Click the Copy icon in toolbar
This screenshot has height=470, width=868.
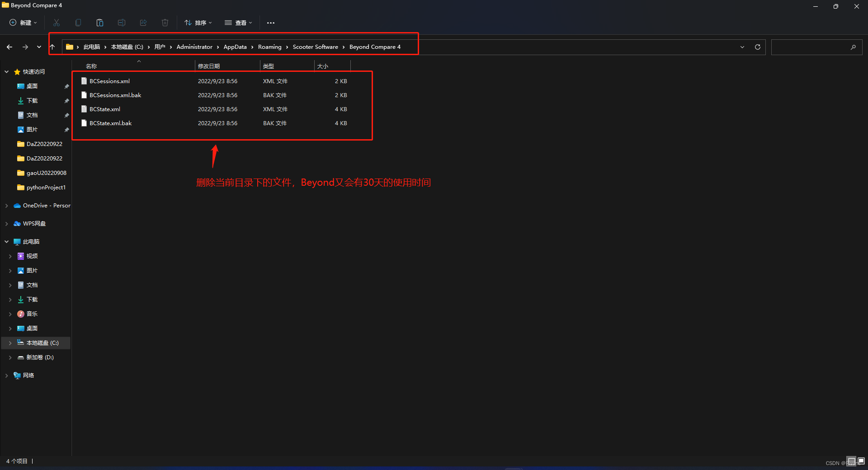pos(78,23)
